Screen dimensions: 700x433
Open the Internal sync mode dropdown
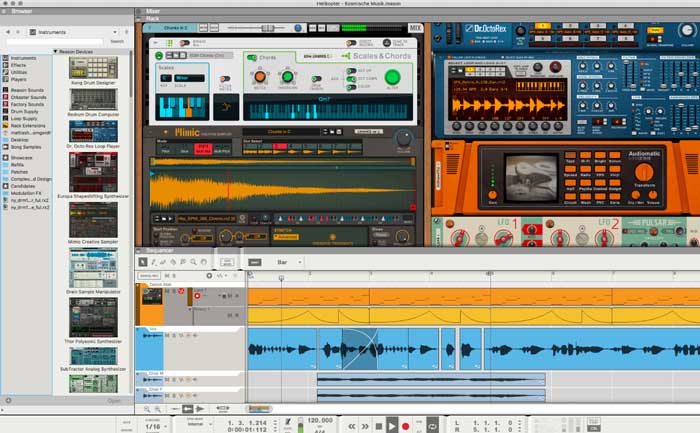(199, 424)
